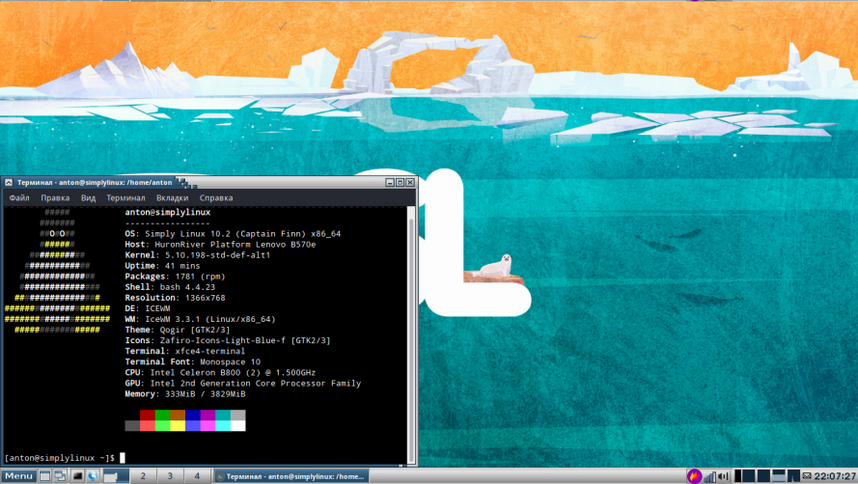858x484 pixels.
Task: Click the CPU: Intel Celeron B800 line
Action: (x=220, y=372)
